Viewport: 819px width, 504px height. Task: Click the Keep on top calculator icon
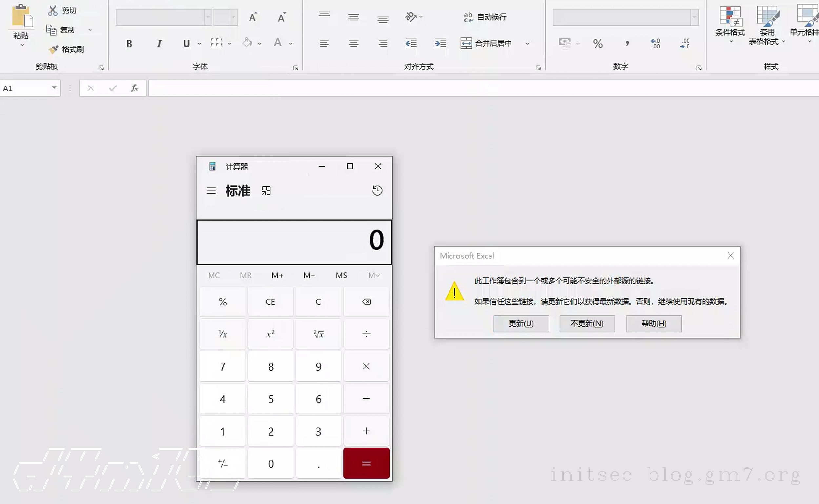pos(266,191)
